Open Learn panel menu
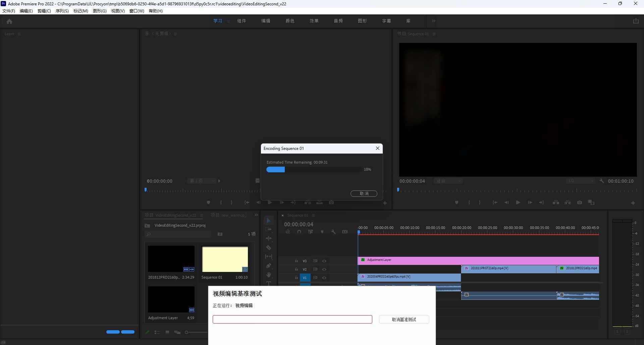This screenshot has width=644, height=345. click(x=19, y=34)
